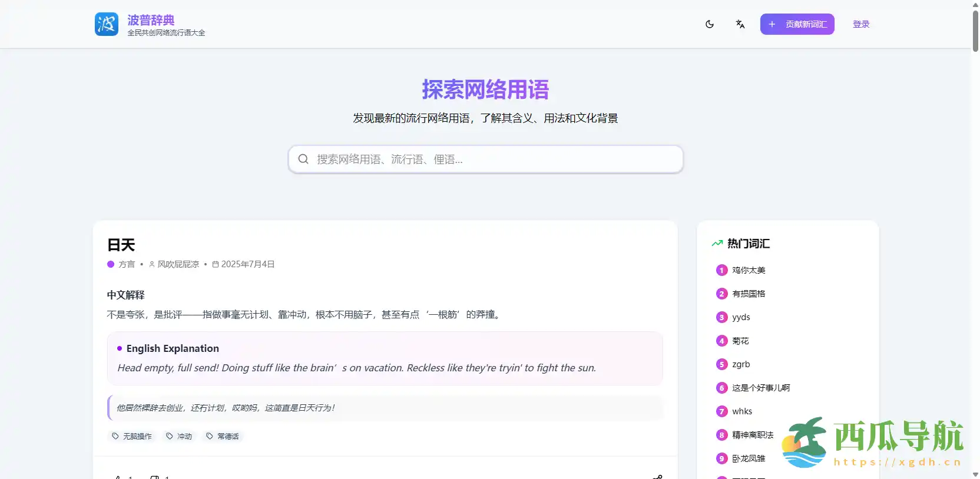Image resolution: width=980 pixels, height=479 pixels.
Task: Click the calendar icon by 2025年7月4日
Action: [x=216, y=264]
